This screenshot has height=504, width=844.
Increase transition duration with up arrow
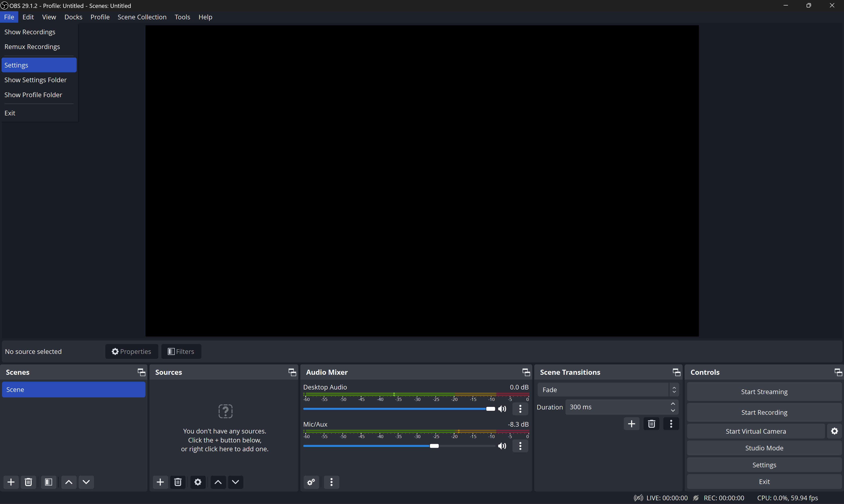[673, 404]
